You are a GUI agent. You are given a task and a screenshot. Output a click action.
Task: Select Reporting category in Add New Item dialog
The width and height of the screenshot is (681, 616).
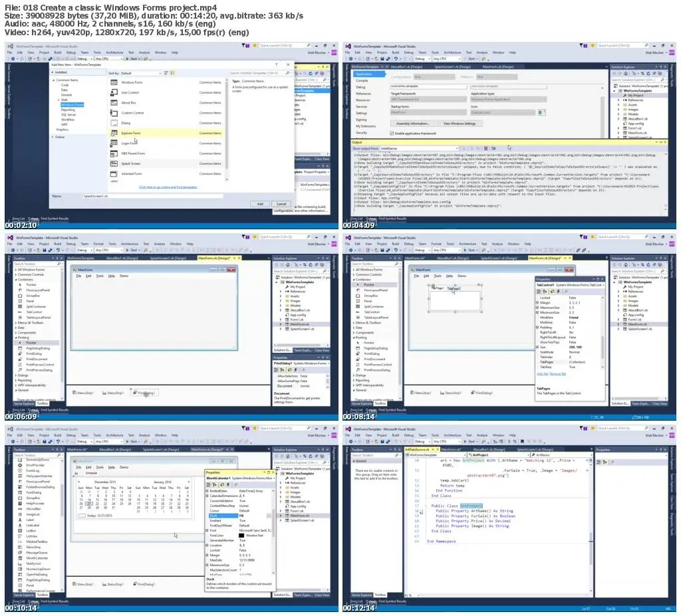click(68, 110)
